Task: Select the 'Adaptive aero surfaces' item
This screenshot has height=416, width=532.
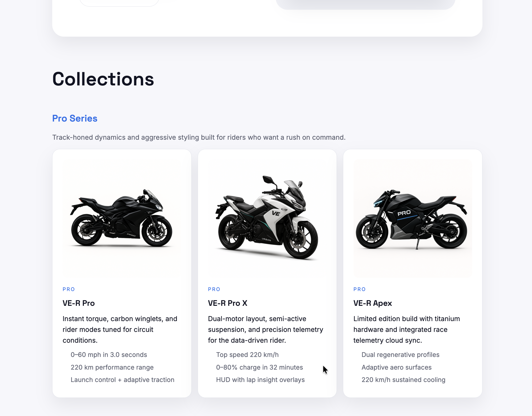Action: tap(396, 367)
